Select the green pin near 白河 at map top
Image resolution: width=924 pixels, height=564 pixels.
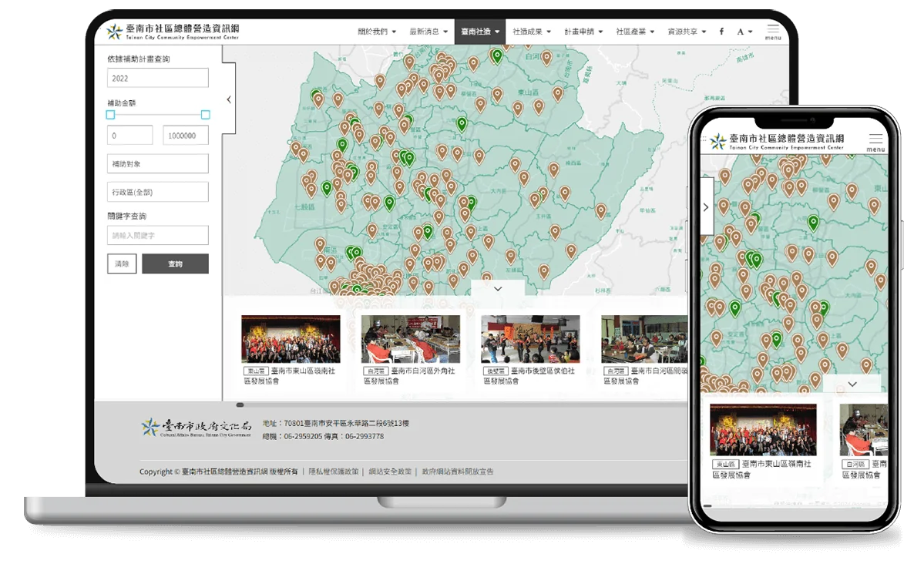(497, 56)
